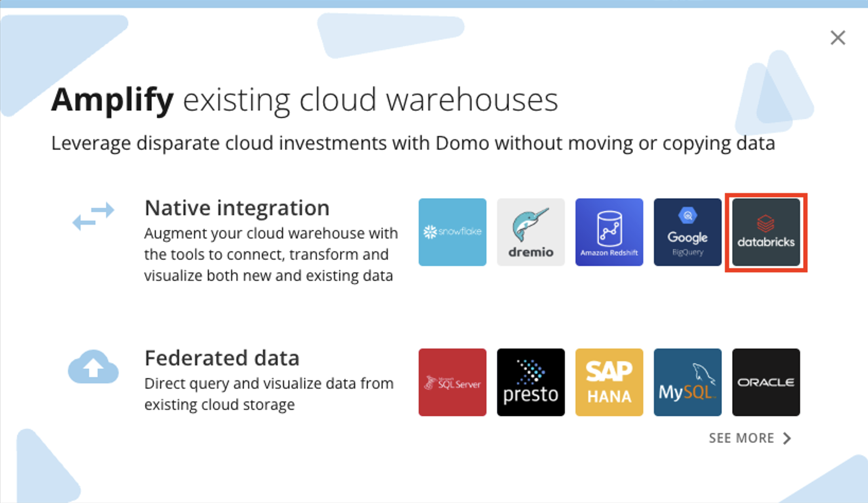Click the Native integration heading
Image resolution: width=868 pixels, height=503 pixels.
(237, 207)
